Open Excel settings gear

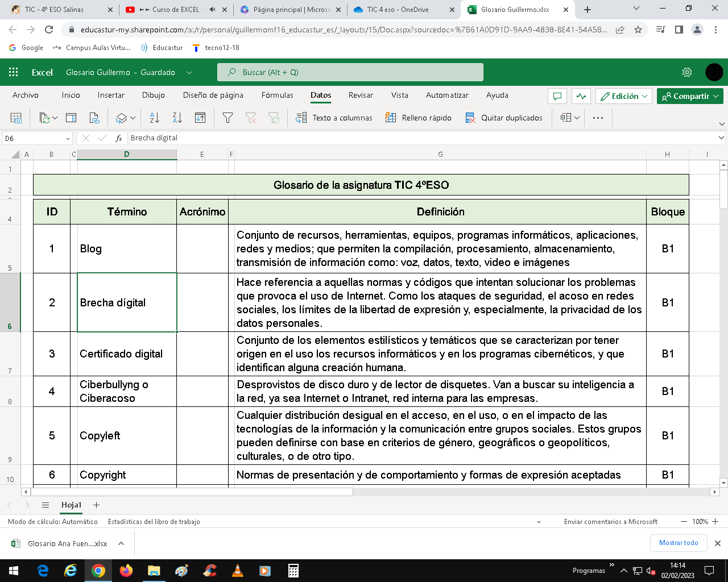[687, 72]
